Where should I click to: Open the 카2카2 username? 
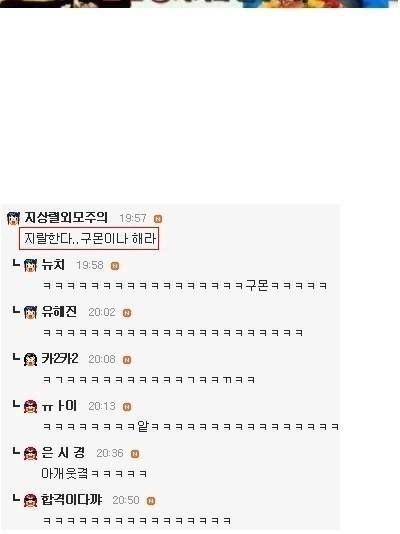tap(60, 359)
